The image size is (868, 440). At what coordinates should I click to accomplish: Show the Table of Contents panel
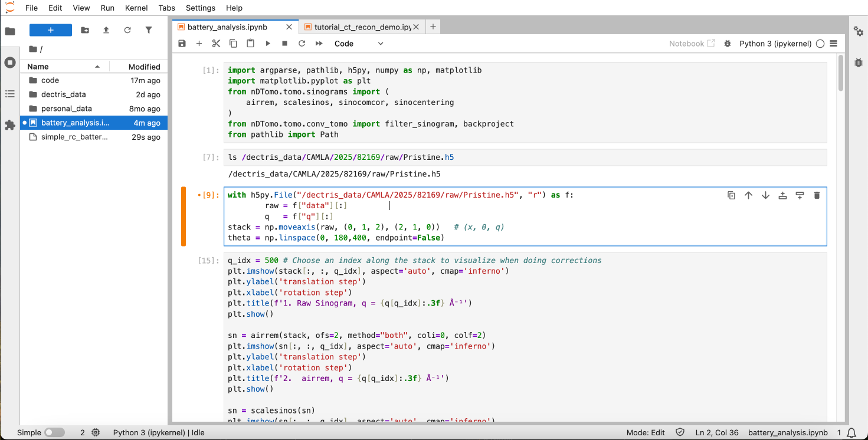[x=10, y=94]
